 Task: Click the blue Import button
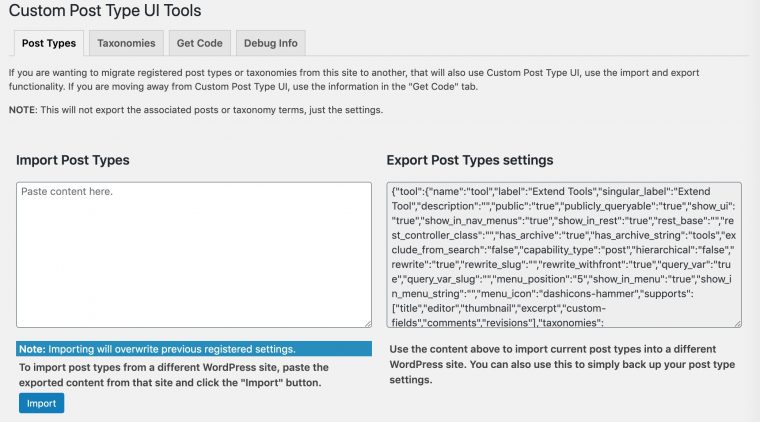[42, 403]
